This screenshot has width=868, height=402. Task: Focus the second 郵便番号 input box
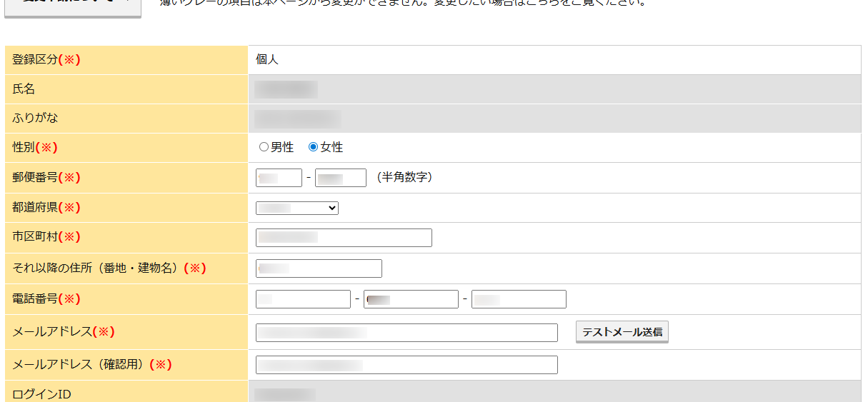click(340, 178)
